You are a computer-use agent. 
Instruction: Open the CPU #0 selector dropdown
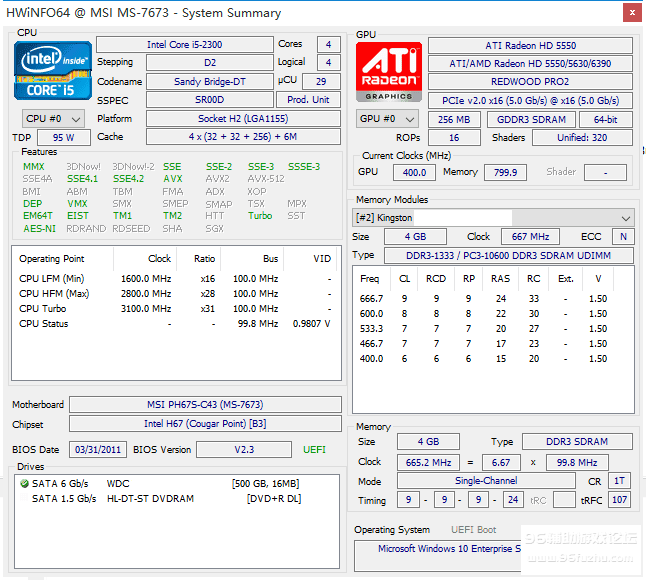(51, 118)
